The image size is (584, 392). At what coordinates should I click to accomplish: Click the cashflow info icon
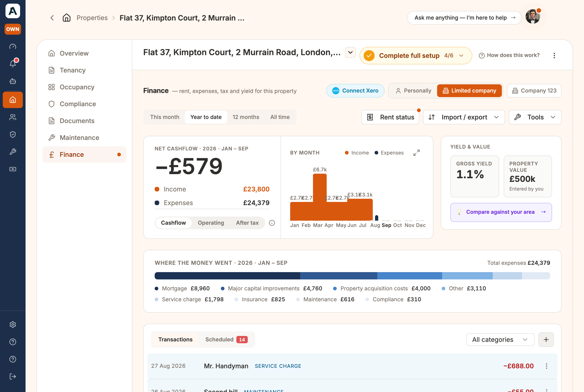point(272,223)
